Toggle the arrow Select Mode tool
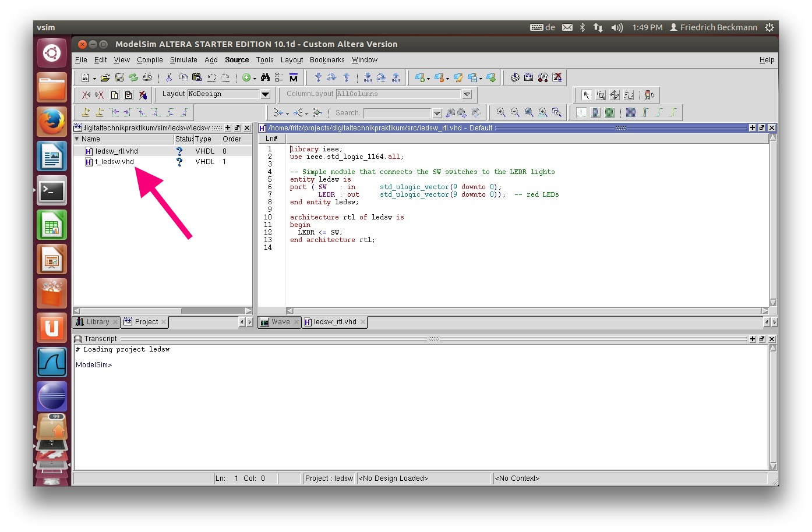812x532 pixels. (587, 95)
